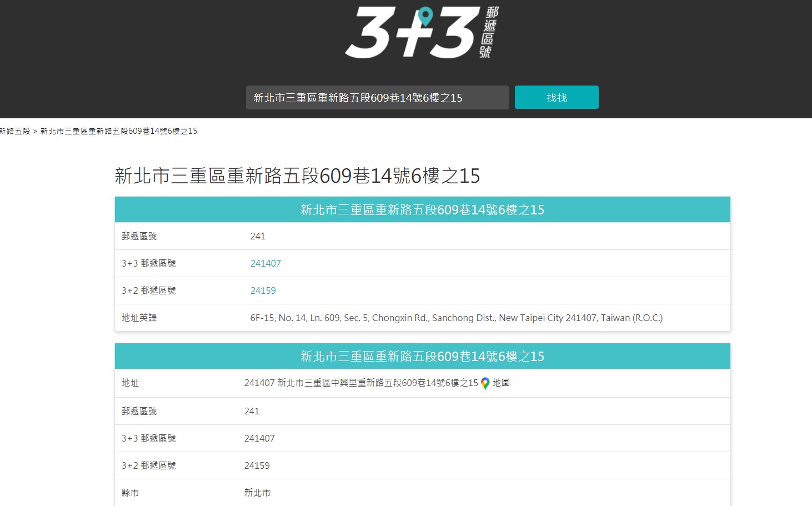
Task: Click the first teal table header address
Action: click(x=422, y=210)
